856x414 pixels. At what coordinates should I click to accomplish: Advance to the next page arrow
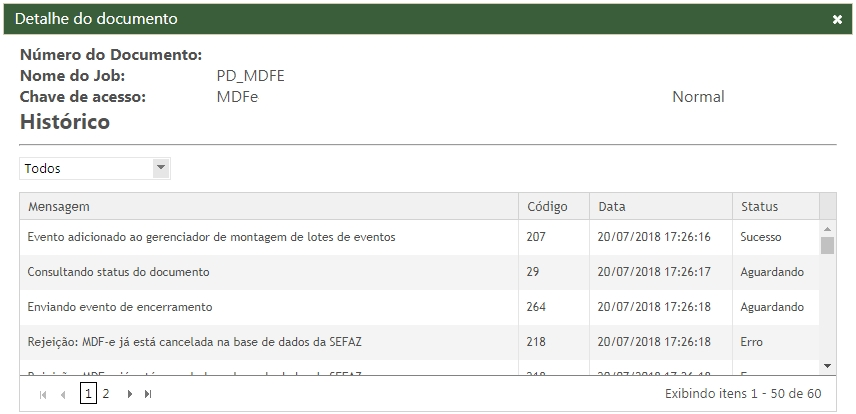pyautogui.click(x=129, y=395)
